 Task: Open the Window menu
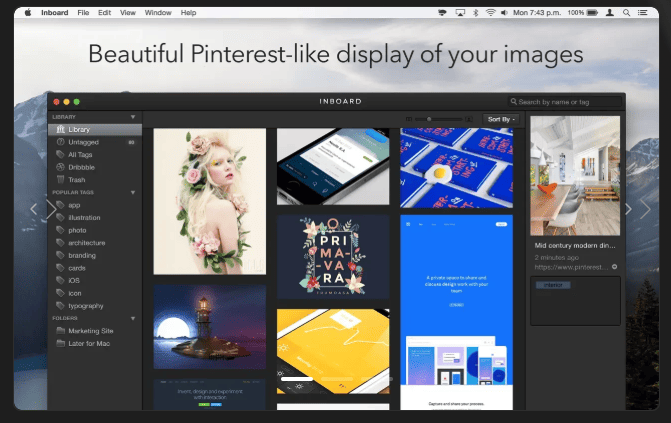tap(158, 13)
